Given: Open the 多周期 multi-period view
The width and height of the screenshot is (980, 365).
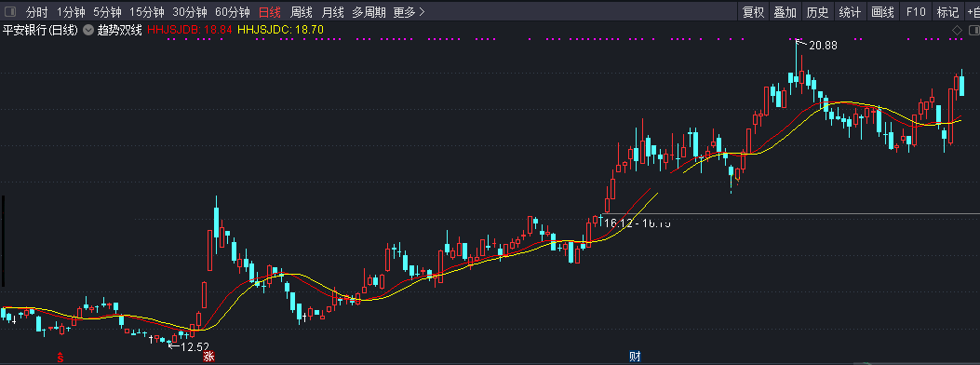Looking at the screenshot, I should tap(369, 12).
